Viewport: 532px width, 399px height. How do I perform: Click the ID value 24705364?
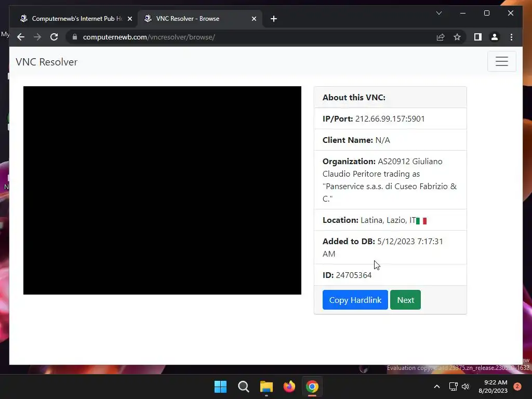(353, 275)
